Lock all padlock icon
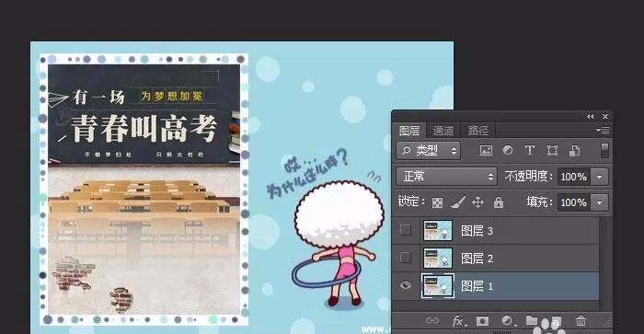 (499, 202)
